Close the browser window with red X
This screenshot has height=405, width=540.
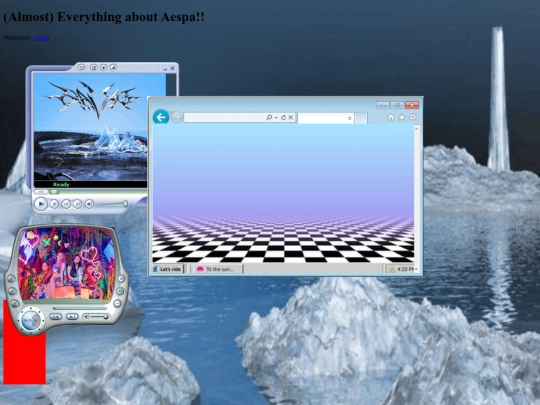[412, 105]
